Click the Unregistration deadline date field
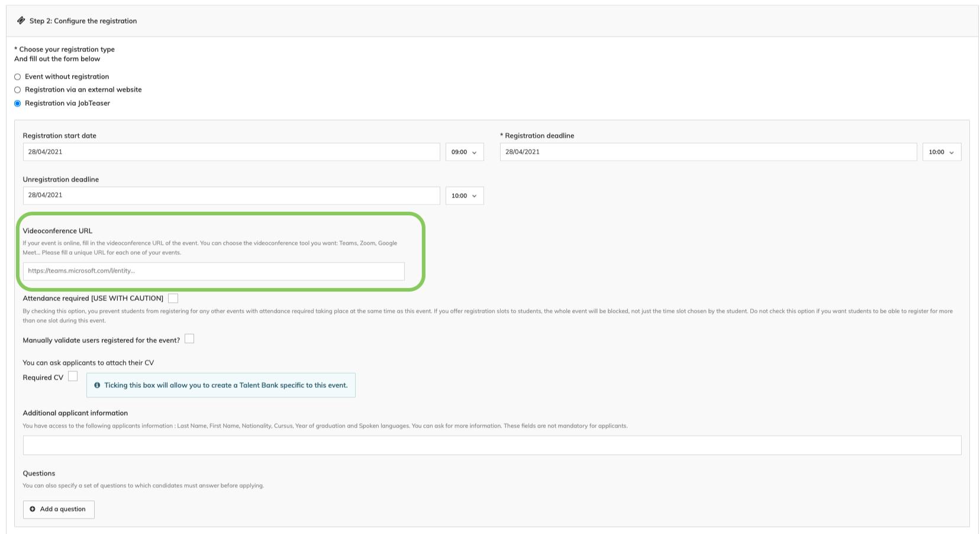Viewport: 980px width, 534px height. (231, 195)
